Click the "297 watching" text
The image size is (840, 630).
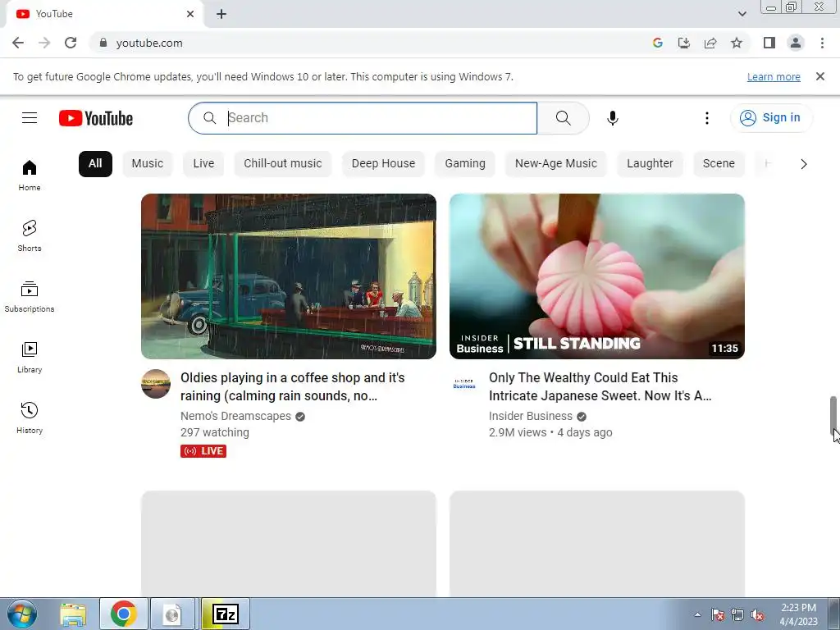point(215,432)
